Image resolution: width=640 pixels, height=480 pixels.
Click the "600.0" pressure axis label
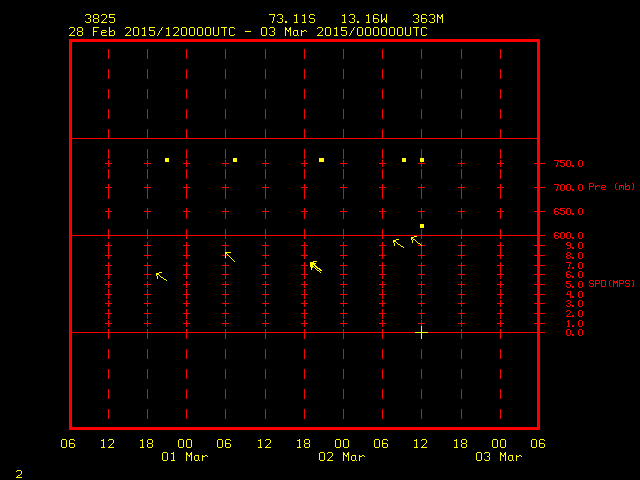pos(569,236)
